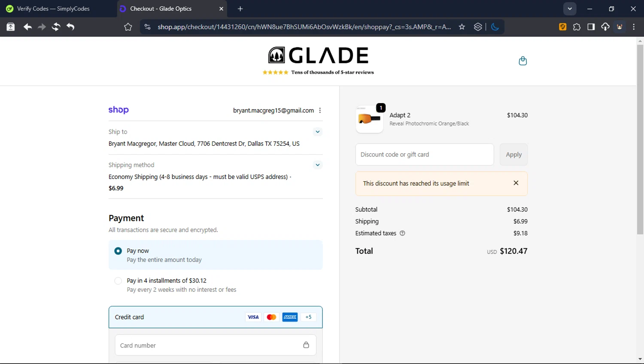Click the cloud upload toolbar icon

605,27
